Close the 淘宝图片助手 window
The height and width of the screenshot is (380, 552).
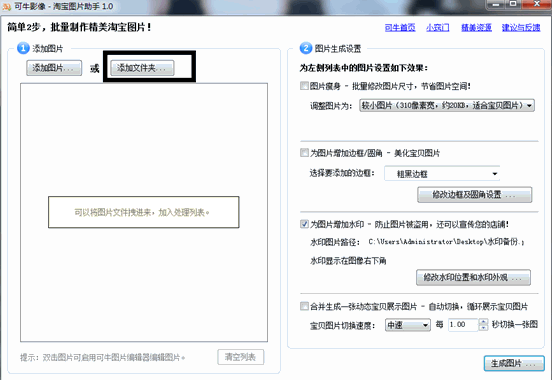(x=537, y=4)
